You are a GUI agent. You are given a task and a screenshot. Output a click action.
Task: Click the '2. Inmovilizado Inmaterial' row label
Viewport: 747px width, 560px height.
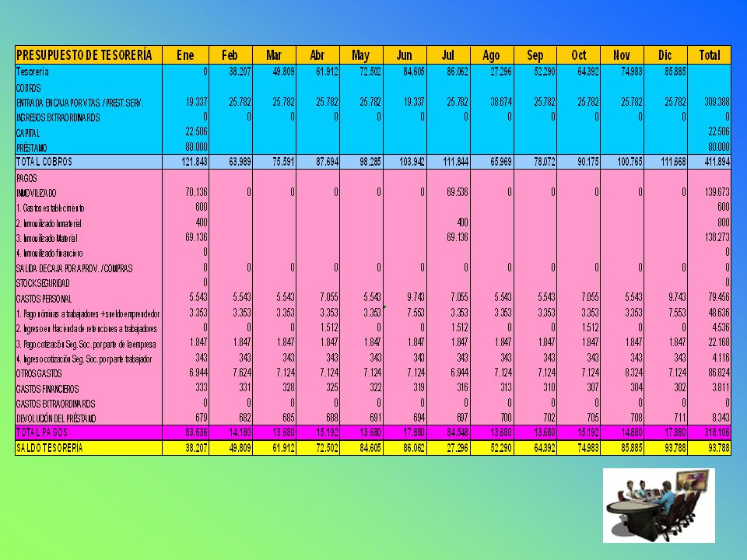coord(48,223)
